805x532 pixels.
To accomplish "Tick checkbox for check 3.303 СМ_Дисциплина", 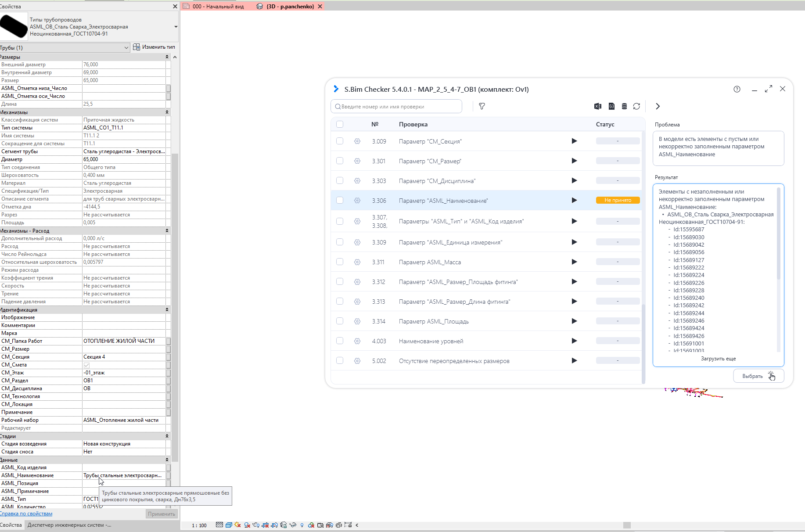I will (340, 180).
